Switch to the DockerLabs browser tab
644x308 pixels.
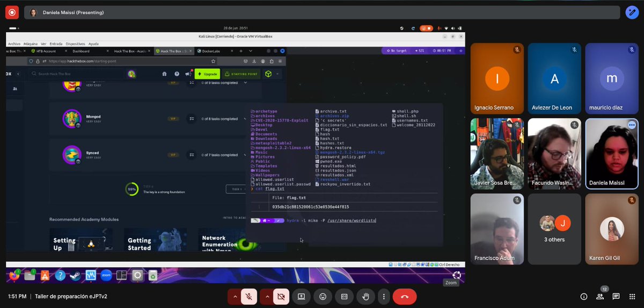coord(215,51)
